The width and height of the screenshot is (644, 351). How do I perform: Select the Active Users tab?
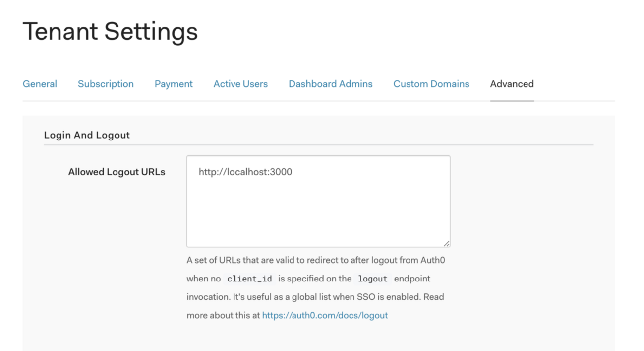(x=240, y=84)
